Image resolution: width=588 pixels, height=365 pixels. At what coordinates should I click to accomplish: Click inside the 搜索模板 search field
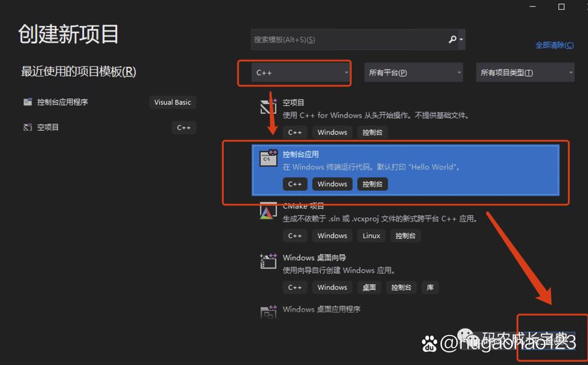[x=344, y=39]
